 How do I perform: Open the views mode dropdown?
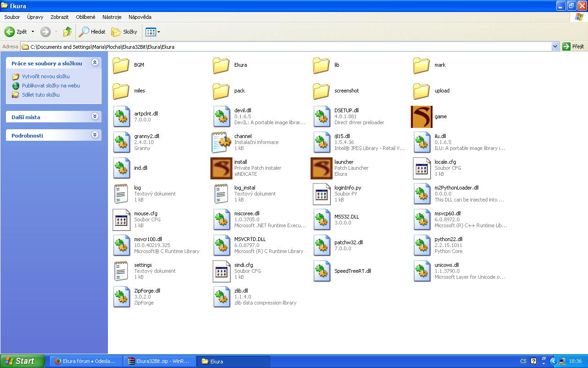[x=158, y=32]
